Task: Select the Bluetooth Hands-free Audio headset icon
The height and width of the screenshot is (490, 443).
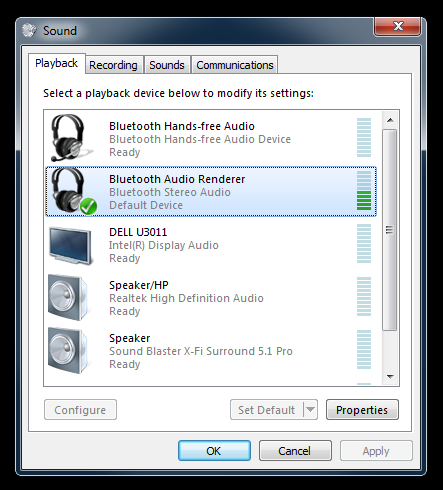Action: click(x=71, y=138)
